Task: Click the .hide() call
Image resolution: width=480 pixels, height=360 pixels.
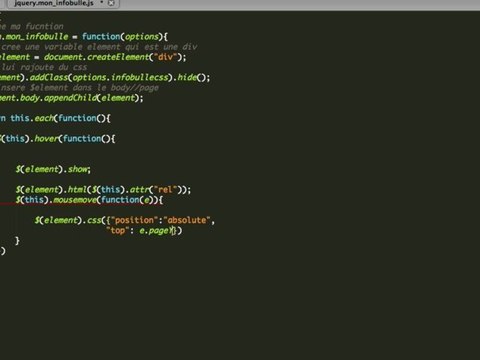Action: [x=191, y=77]
